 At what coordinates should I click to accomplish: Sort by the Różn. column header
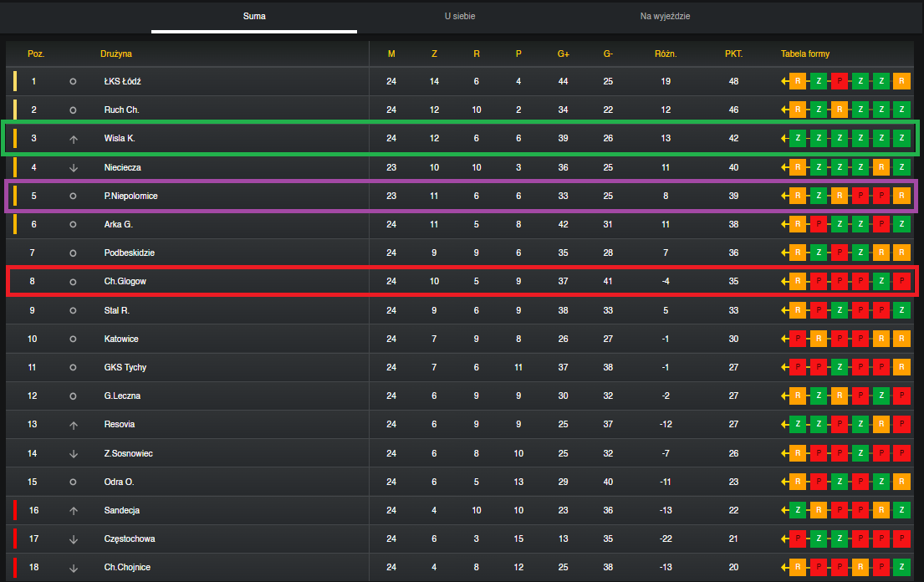pyautogui.click(x=666, y=54)
